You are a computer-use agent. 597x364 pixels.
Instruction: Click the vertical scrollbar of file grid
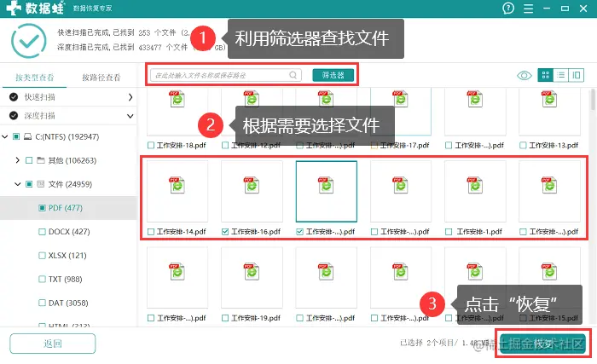pyautogui.click(x=593, y=99)
